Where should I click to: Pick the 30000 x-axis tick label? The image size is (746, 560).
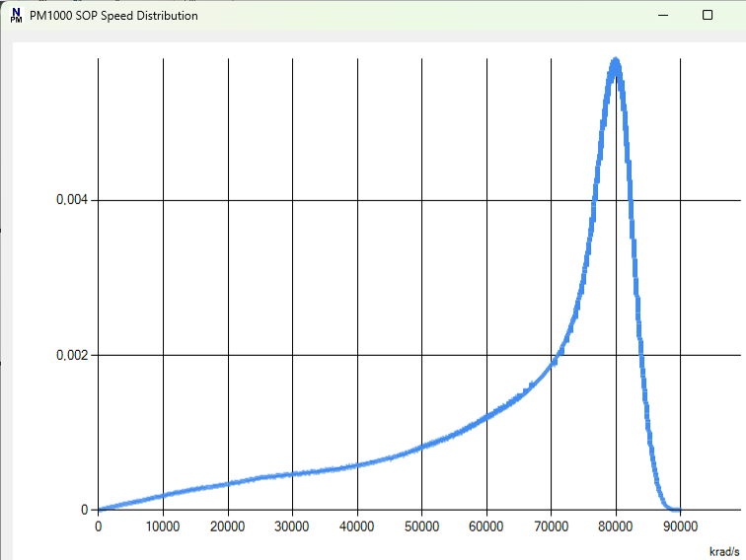coord(292,527)
